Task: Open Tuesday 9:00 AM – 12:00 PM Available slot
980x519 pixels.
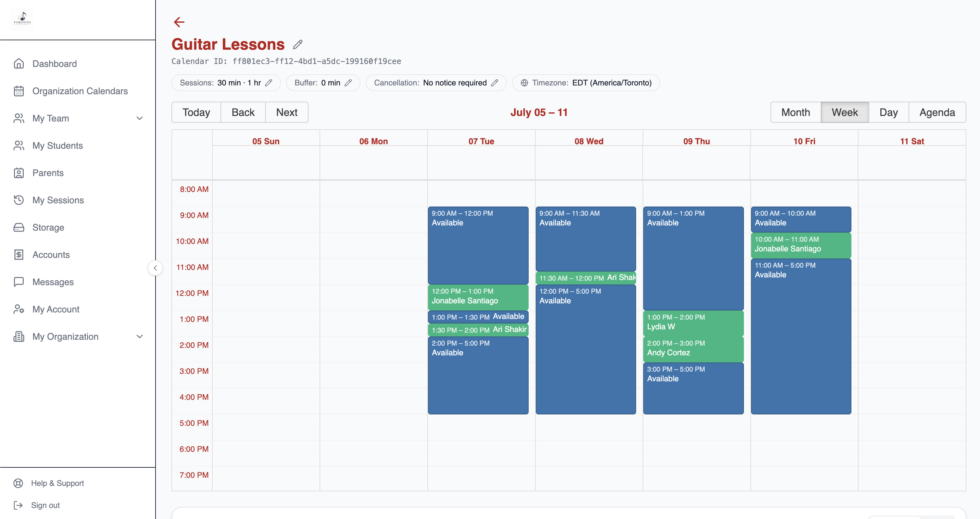Action: point(478,246)
